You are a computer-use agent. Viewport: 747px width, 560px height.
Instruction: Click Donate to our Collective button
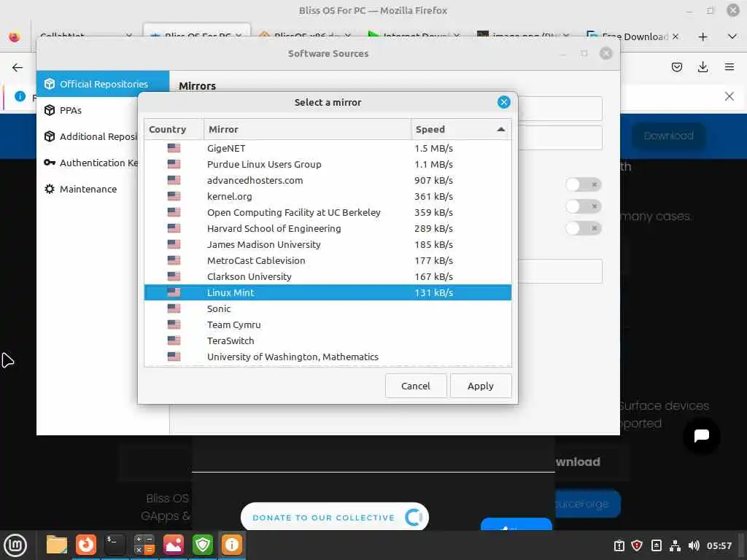coord(334,517)
